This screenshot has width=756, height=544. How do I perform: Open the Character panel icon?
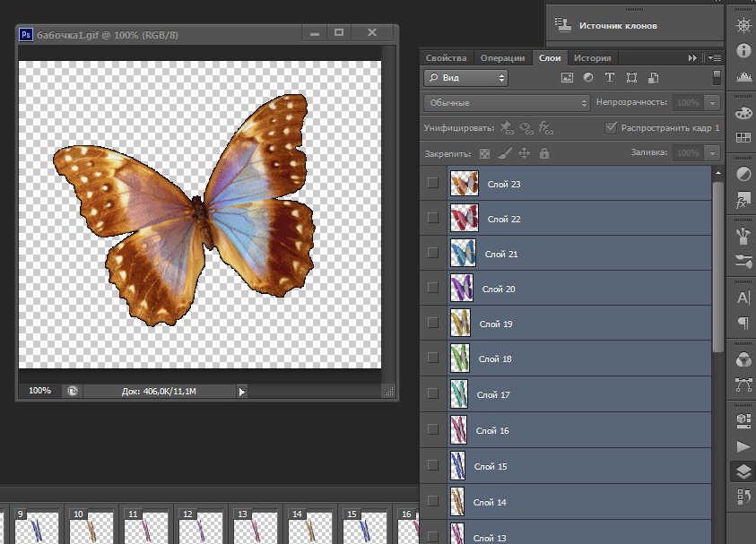(743, 298)
